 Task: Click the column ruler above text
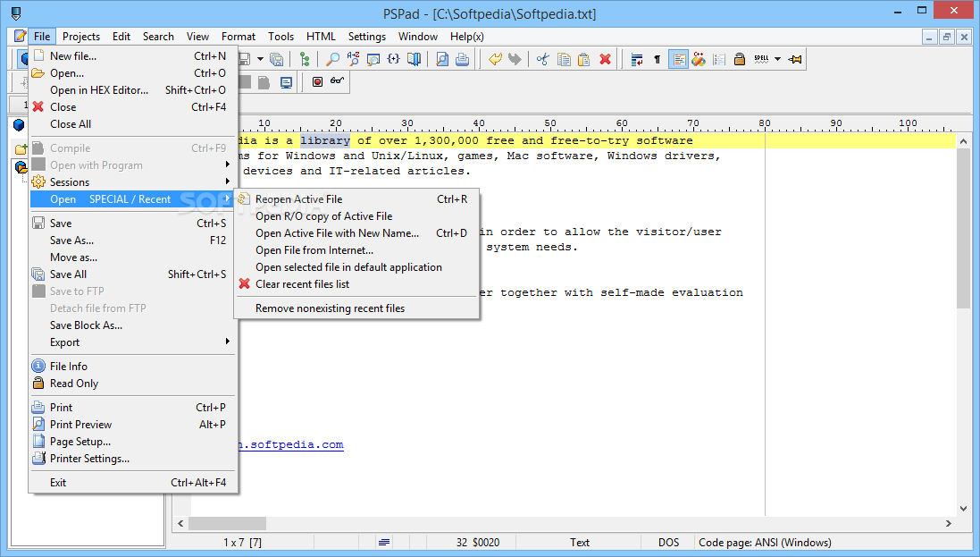(597, 124)
